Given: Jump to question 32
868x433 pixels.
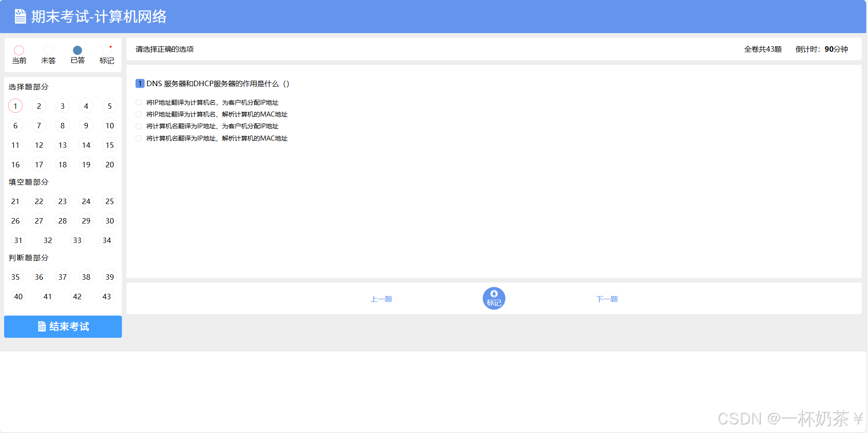Looking at the screenshot, I should pyautogui.click(x=48, y=240).
